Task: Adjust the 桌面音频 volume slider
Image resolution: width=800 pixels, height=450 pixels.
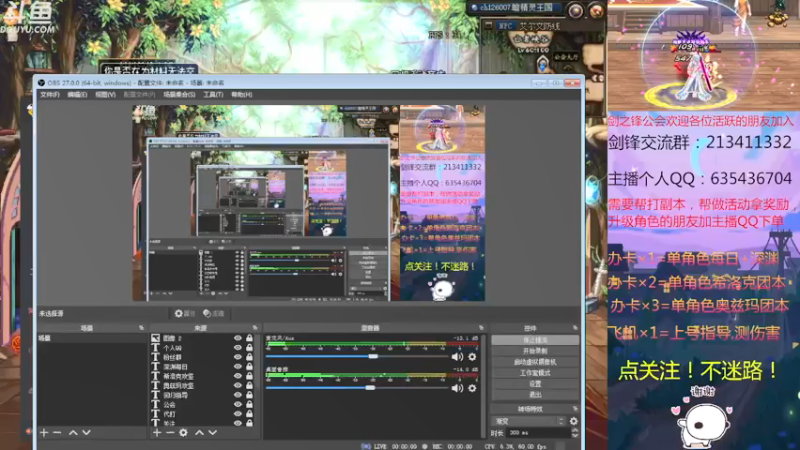Action: point(357,388)
